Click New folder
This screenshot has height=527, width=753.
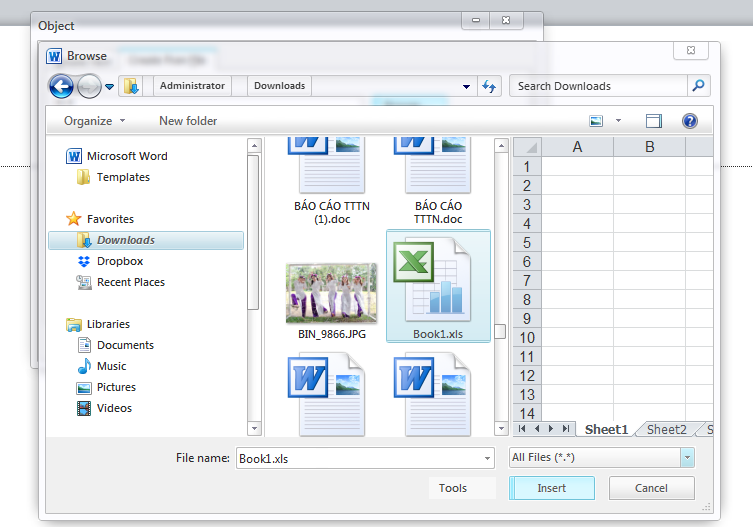[x=188, y=121]
